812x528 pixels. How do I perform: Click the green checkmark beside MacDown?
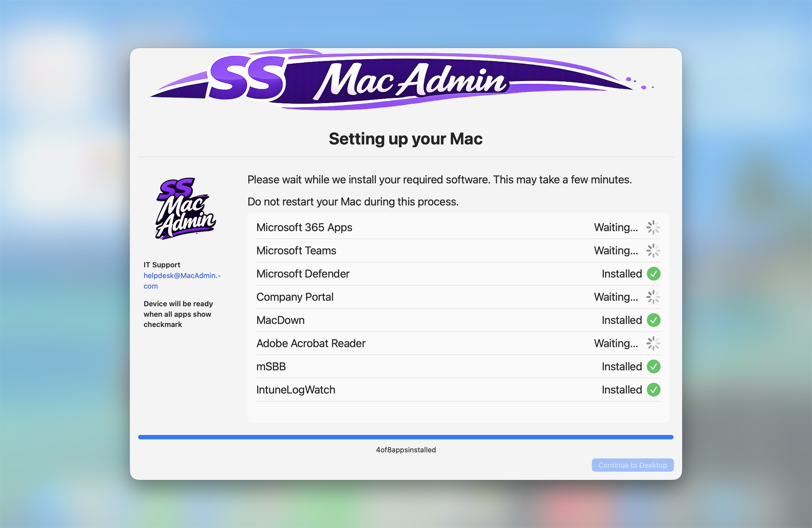653,320
